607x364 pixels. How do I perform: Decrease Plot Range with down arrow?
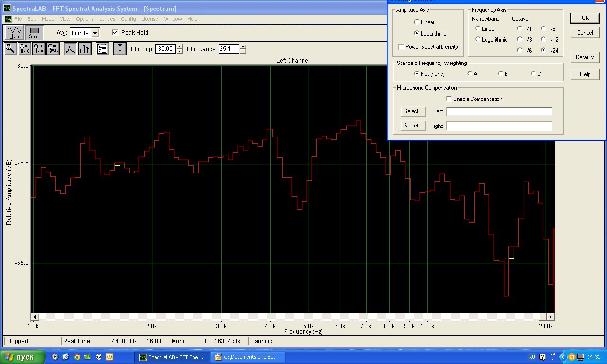(243, 52)
